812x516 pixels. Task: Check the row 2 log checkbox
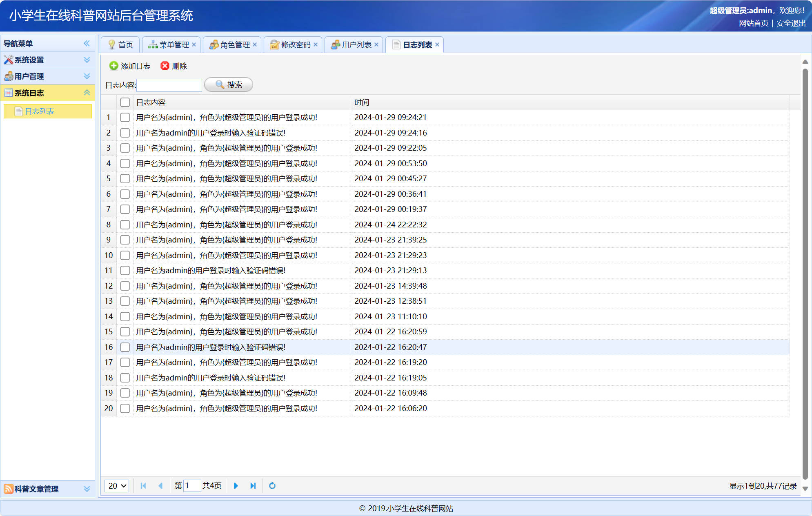(x=125, y=133)
